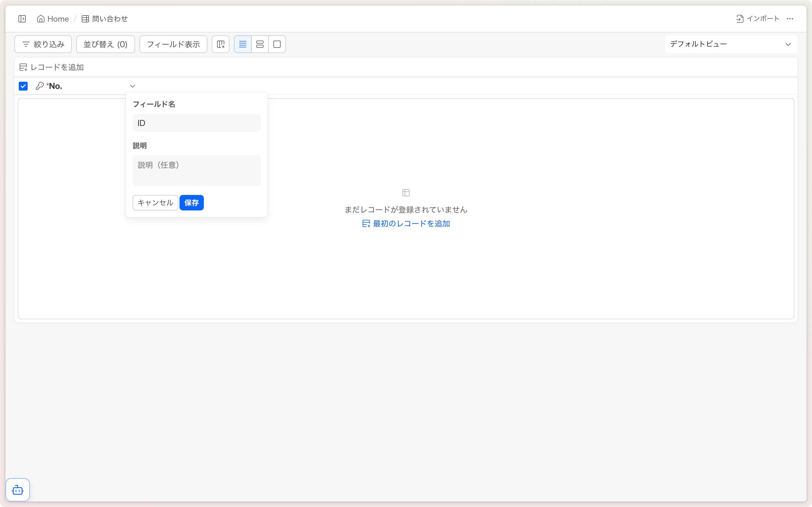Expand the No. column chevron
812x507 pixels.
point(133,86)
